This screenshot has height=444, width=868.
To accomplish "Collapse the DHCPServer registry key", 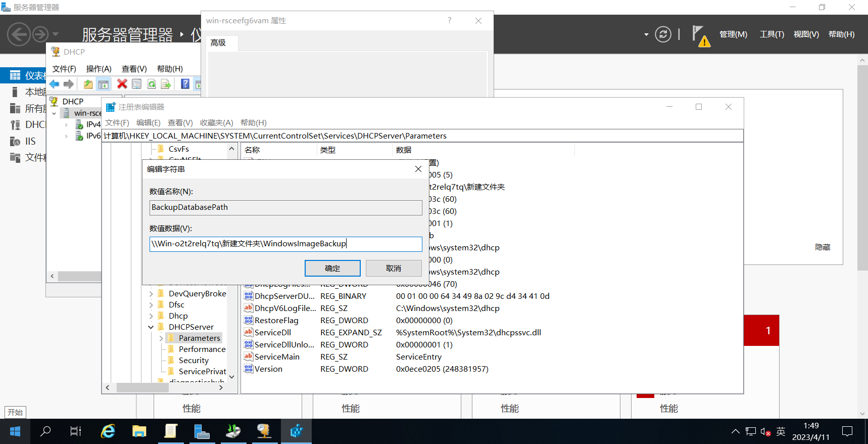I will click(x=151, y=327).
